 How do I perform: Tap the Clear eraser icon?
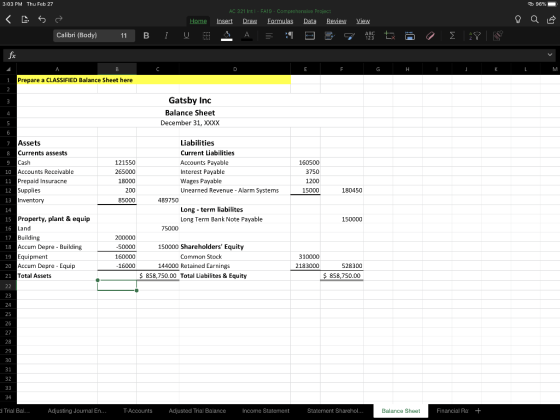[430, 36]
